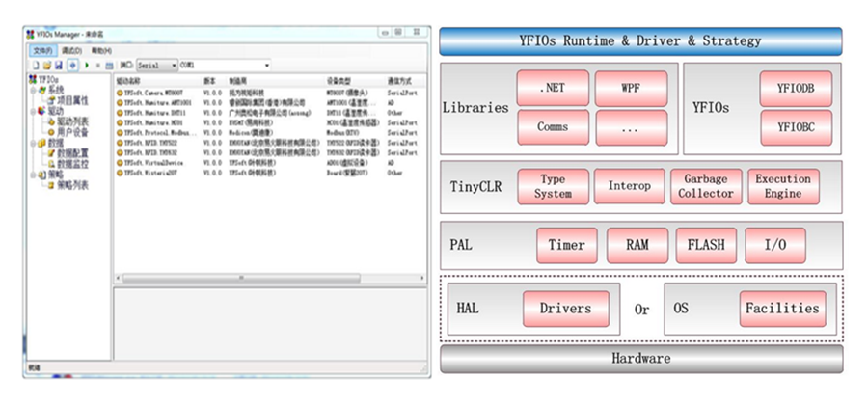Select 数据监控 in the tree

tap(72, 164)
